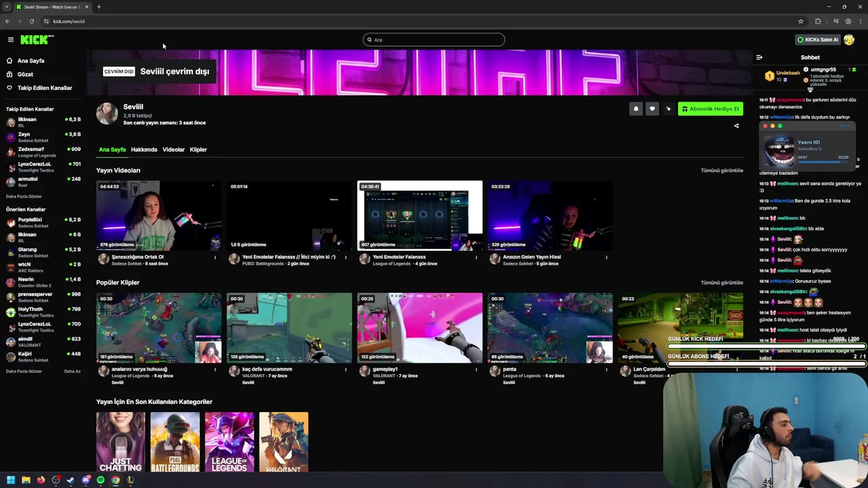Open options menu for penta clip

point(606,370)
